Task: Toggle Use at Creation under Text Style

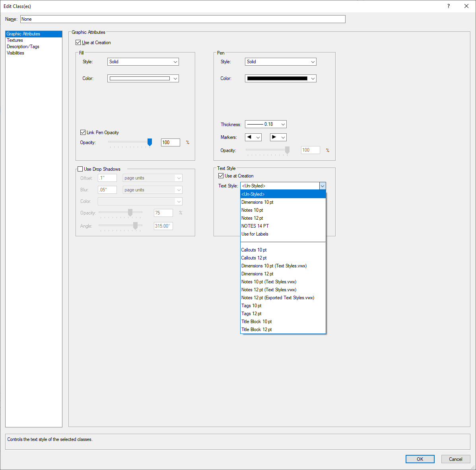Action: pos(221,176)
